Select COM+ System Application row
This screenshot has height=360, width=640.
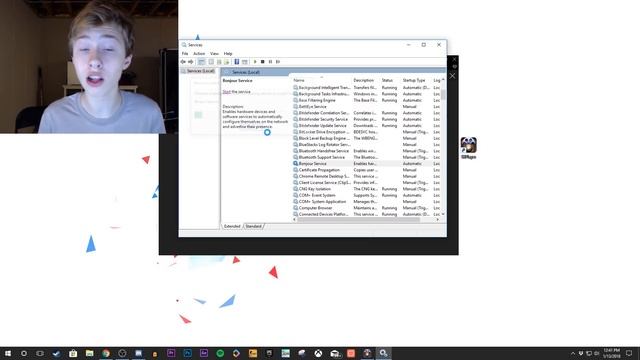pos(367,202)
